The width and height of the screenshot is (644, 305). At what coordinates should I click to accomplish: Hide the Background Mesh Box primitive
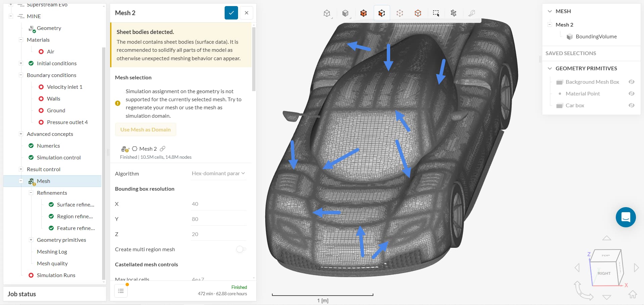631,82
